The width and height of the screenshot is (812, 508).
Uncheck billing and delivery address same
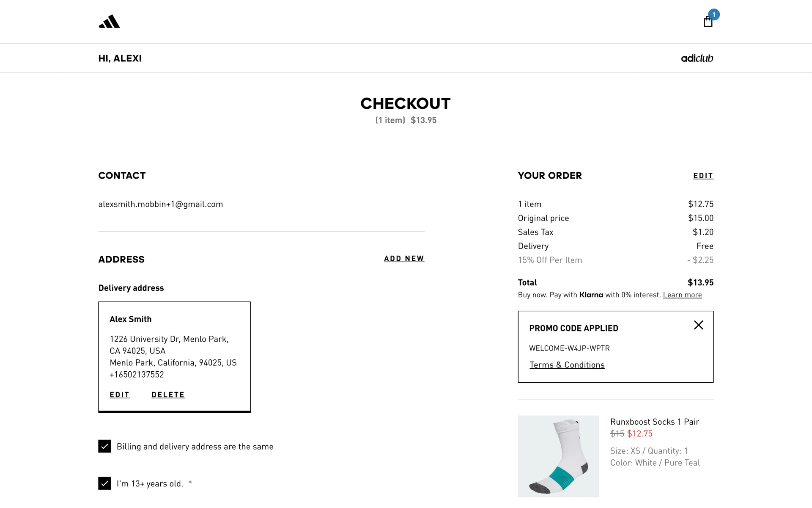pyautogui.click(x=105, y=446)
